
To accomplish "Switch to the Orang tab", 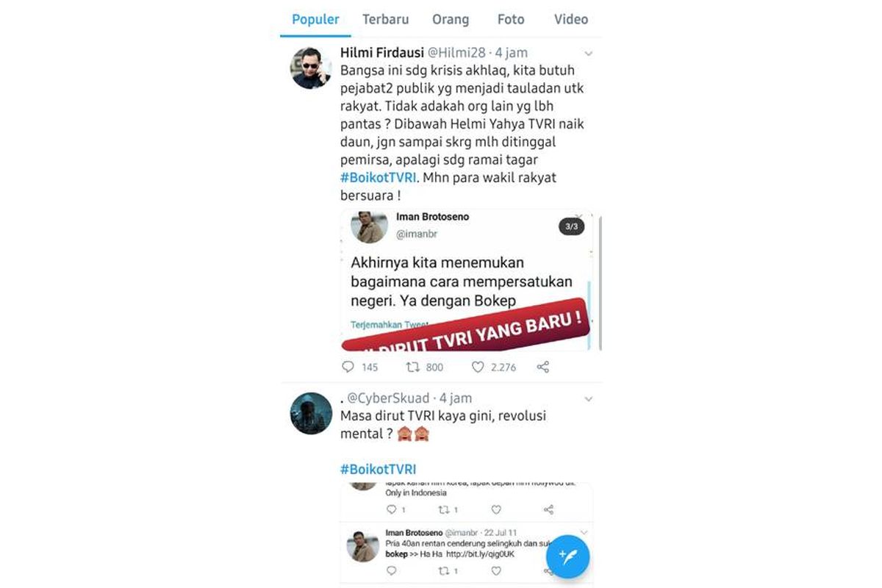I will click(x=452, y=20).
